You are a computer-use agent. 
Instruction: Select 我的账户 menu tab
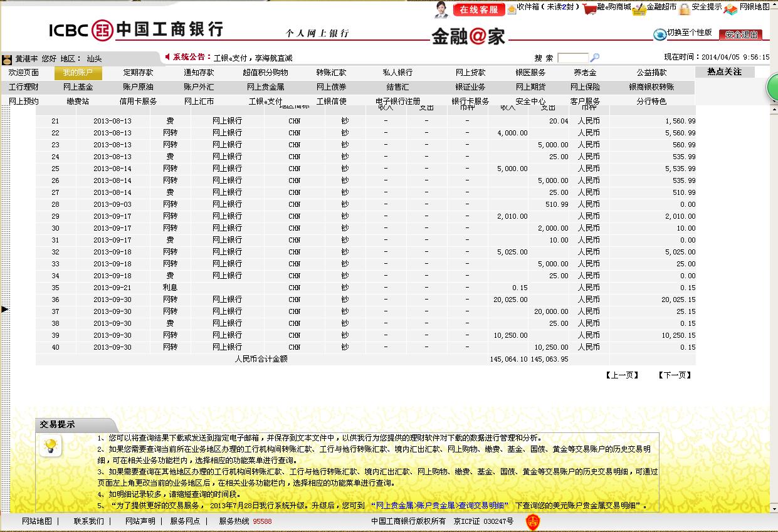[x=78, y=73]
